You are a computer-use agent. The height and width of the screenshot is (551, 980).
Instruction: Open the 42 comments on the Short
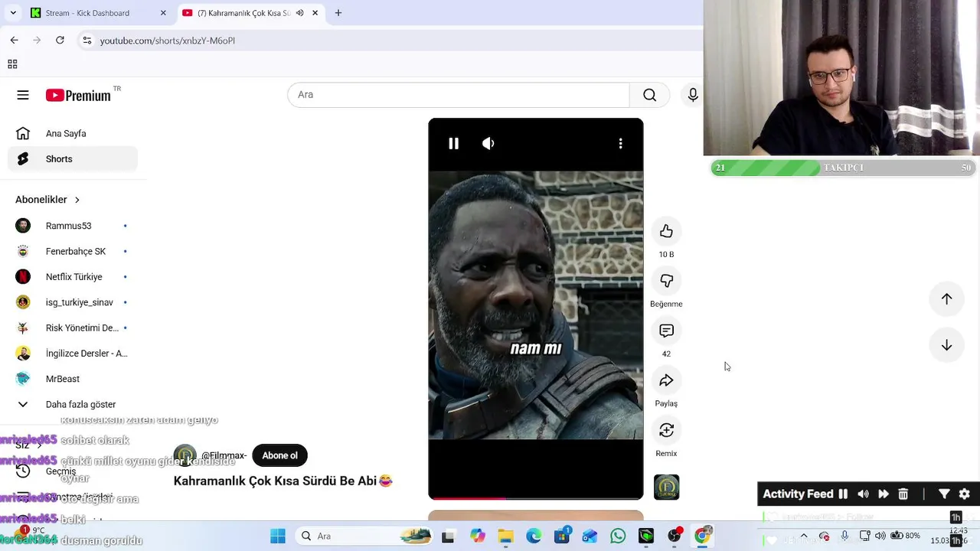pyautogui.click(x=666, y=331)
